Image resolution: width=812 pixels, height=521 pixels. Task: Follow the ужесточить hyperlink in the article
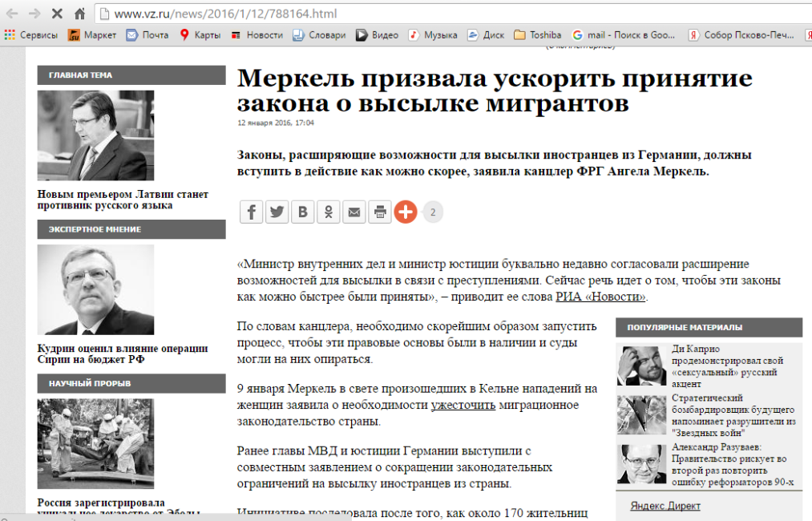coord(463,405)
